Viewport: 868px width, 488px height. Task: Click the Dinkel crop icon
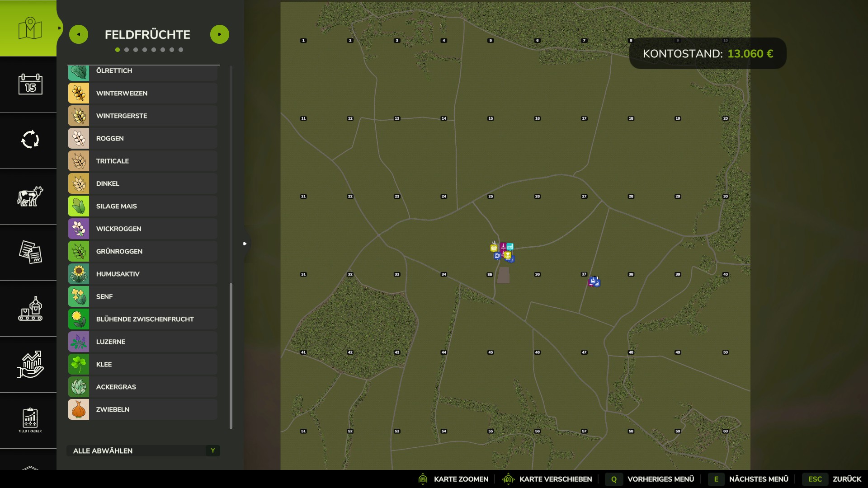(79, 183)
